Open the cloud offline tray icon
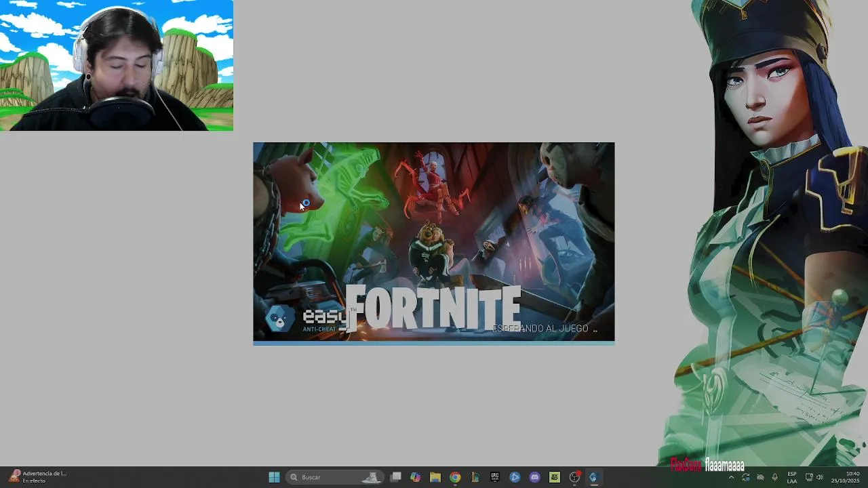This screenshot has height=488, width=868. [x=760, y=477]
